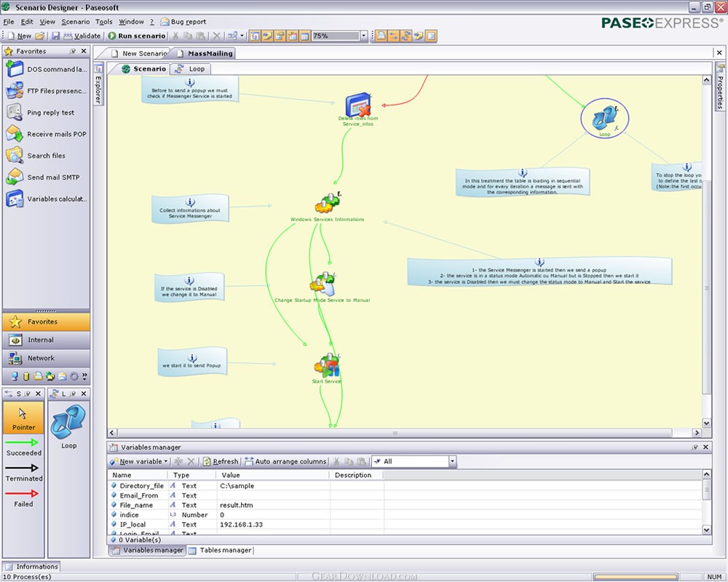Click the Value column header
The width and height of the screenshot is (728, 582).
[273, 475]
